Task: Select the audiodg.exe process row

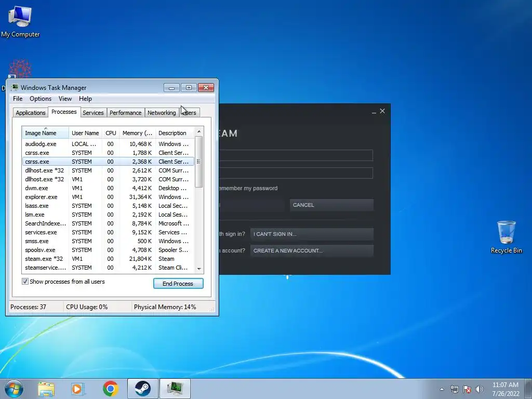Action: [x=108, y=144]
